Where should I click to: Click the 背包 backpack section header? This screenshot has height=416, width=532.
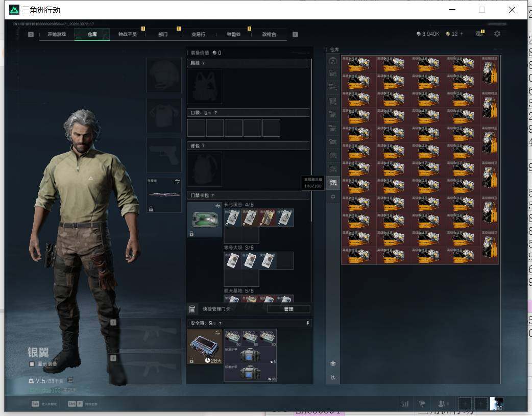point(248,145)
